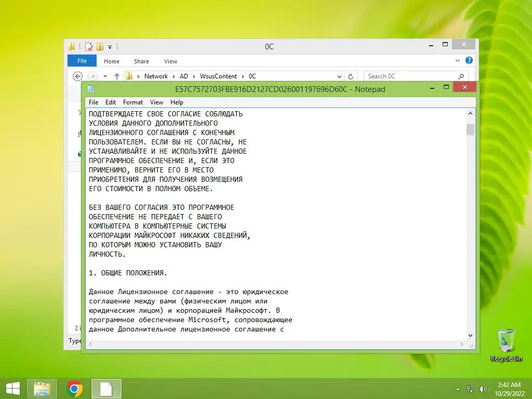
Task: Launch Google Chrome from the taskbar
Action: (x=74, y=389)
